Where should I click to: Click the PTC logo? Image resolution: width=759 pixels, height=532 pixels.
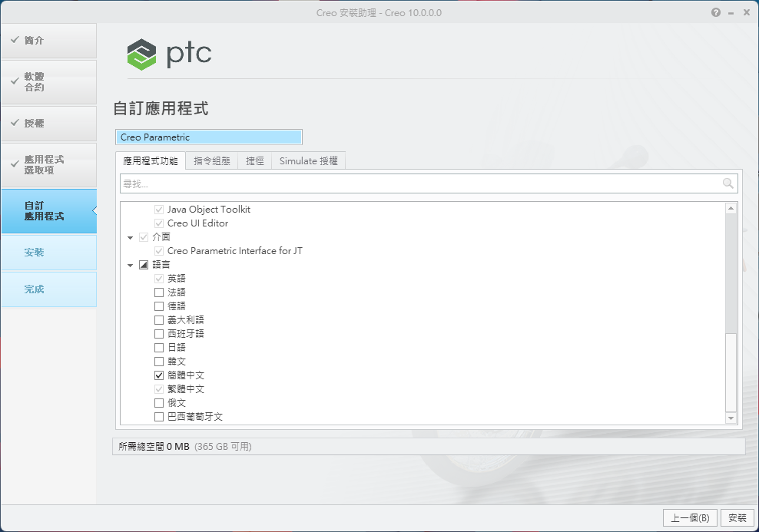point(169,54)
